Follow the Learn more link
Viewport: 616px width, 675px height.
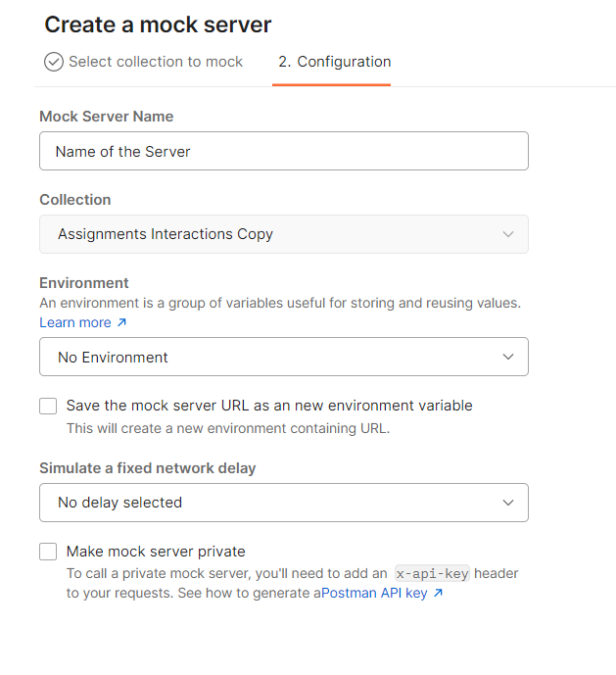[x=75, y=322]
